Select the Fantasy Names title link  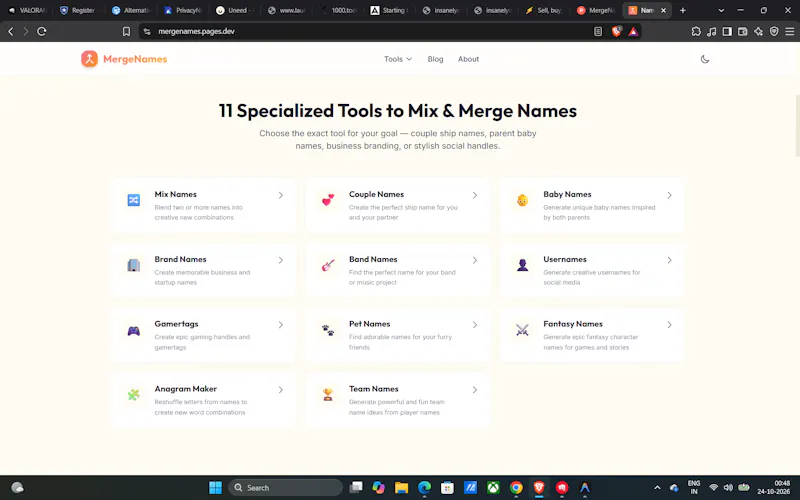(573, 324)
